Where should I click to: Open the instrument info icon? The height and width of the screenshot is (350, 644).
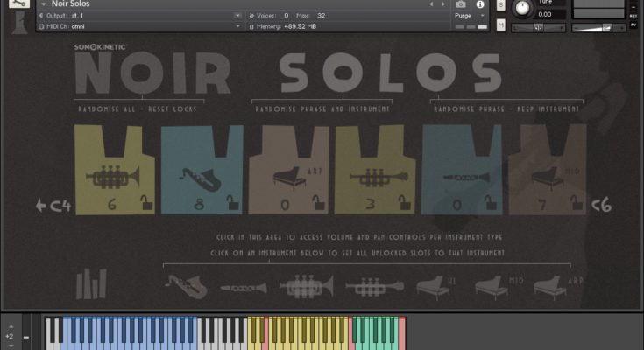tap(480, 4)
